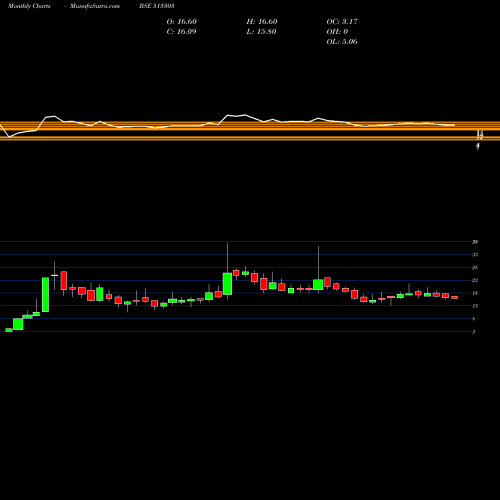Click the last red candle at chart end
500x500 pixels.
(x=455, y=297)
